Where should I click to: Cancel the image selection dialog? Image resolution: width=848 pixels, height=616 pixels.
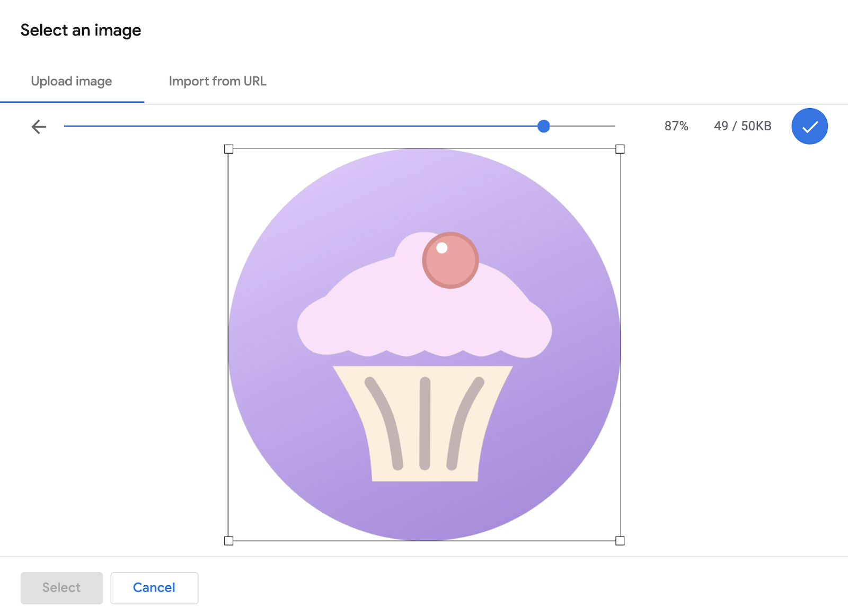154,588
